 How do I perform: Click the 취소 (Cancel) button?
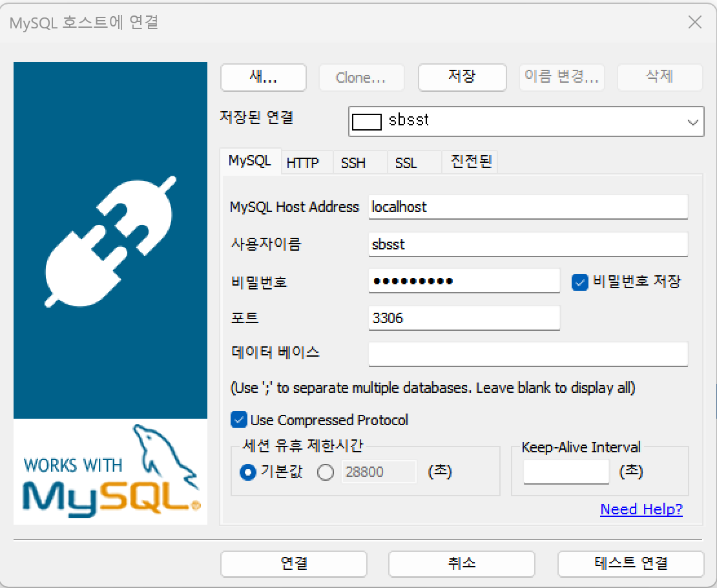(x=462, y=563)
